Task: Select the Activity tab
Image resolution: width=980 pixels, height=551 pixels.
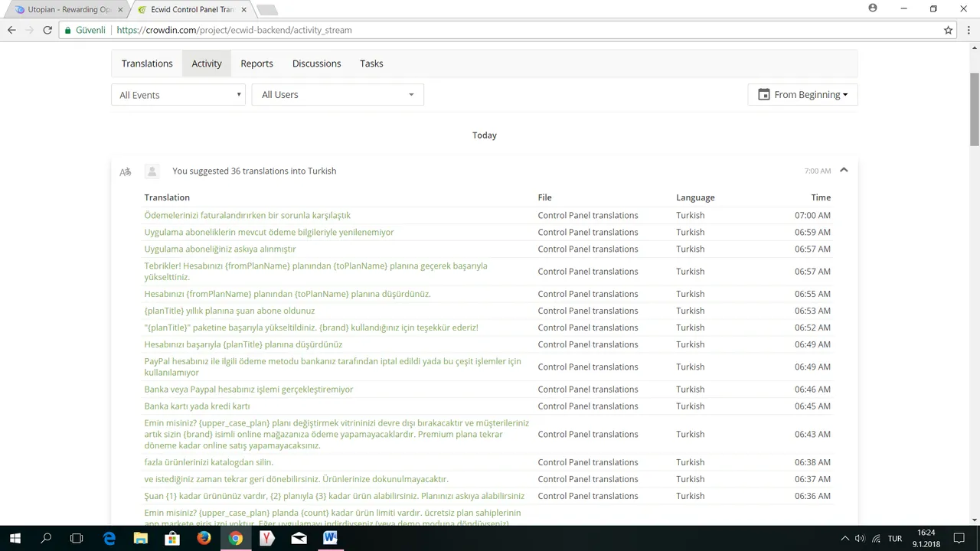Action: [x=207, y=64]
